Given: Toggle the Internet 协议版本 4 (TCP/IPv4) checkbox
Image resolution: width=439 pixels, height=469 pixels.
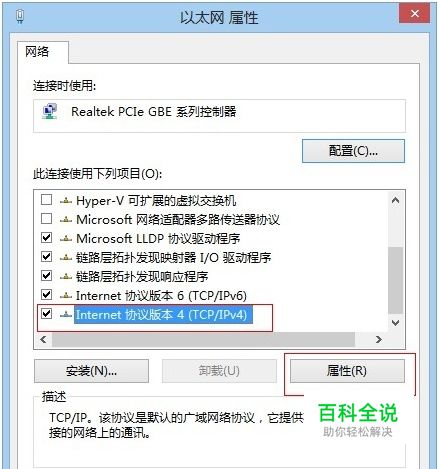Looking at the screenshot, I should pyautogui.click(x=46, y=314).
